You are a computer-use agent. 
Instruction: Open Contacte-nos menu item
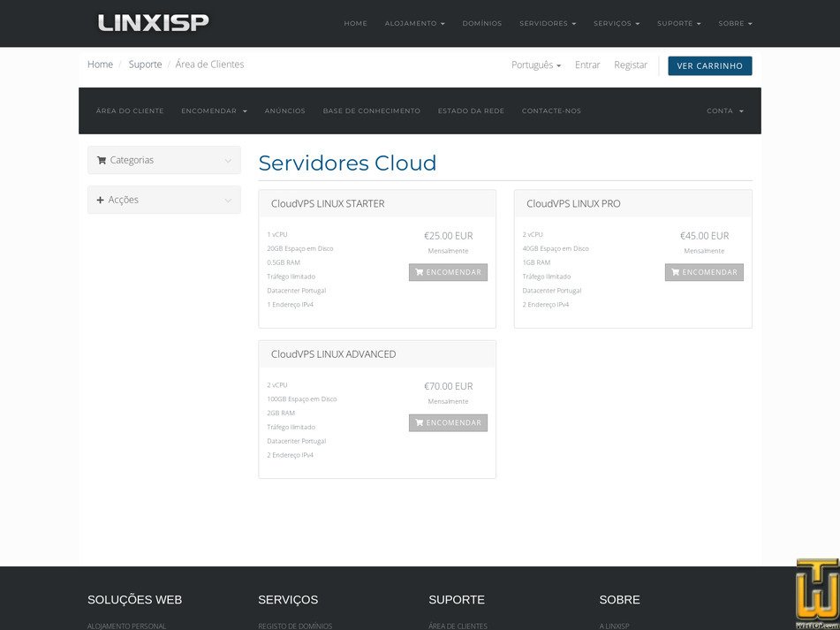coord(551,111)
